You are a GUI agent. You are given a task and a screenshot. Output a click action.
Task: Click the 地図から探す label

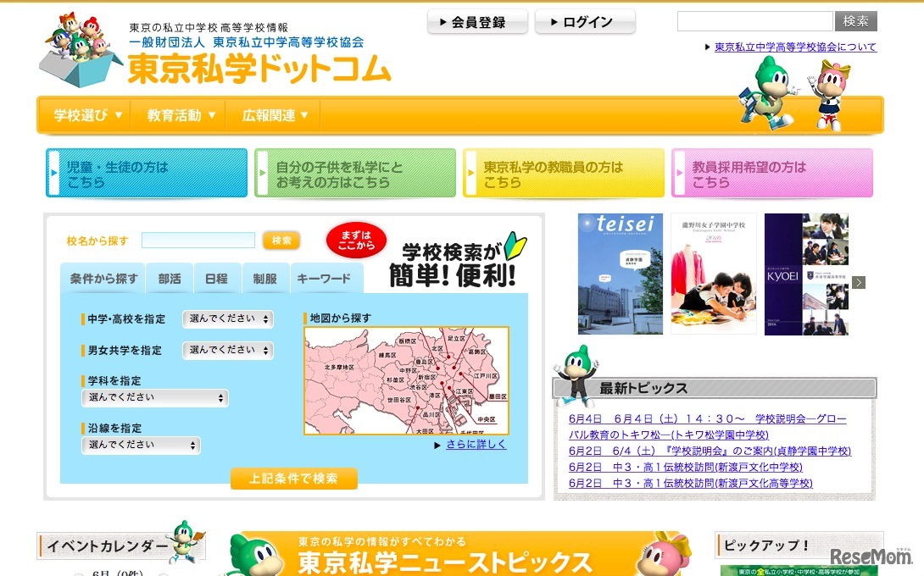pyautogui.click(x=341, y=318)
